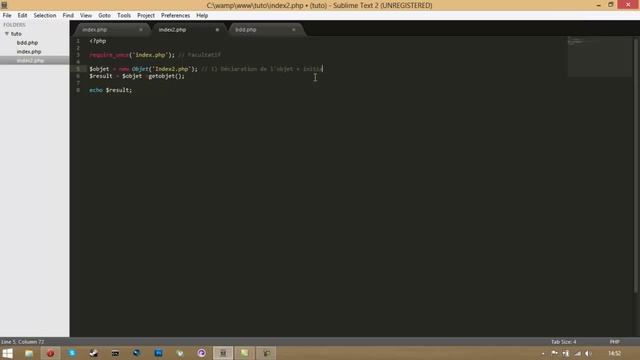Viewport: 640px width, 360px height.
Task: Open the dark blue globe taskbar app
Action: click(x=136, y=353)
